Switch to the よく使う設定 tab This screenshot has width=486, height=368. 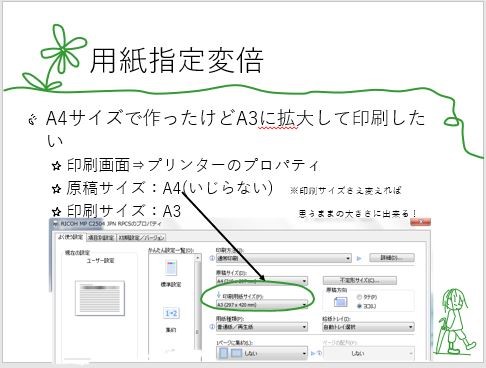[x=70, y=237]
